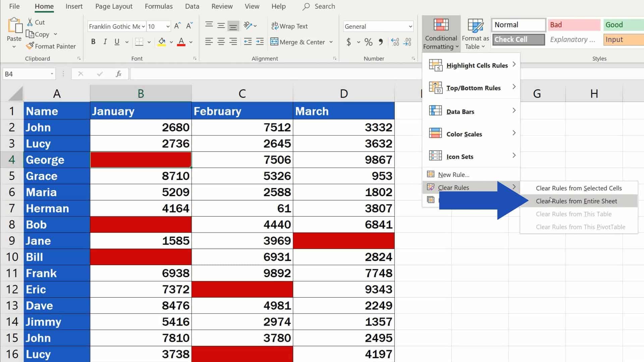
Task: Click Wrap Text button in ribbon
Action: coord(290,26)
